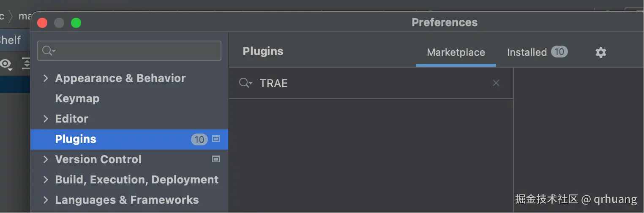The height and width of the screenshot is (213, 644).
Task: Expand Build, Execution, Deployment section
Action: tap(46, 180)
